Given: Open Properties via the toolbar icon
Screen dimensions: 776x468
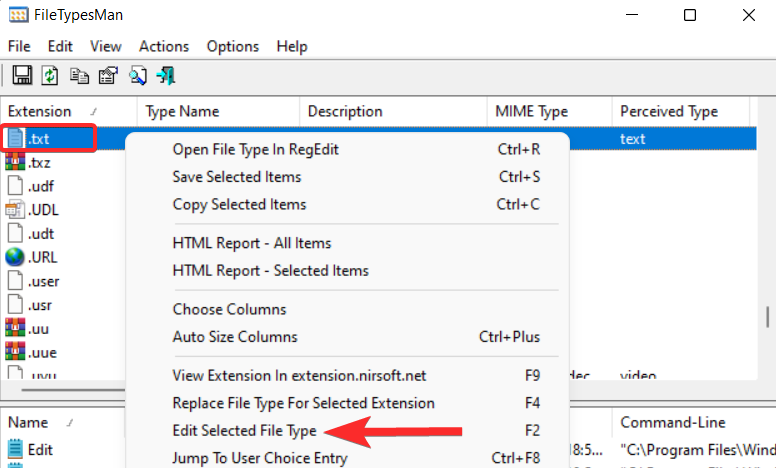Looking at the screenshot, I should 108,75.
